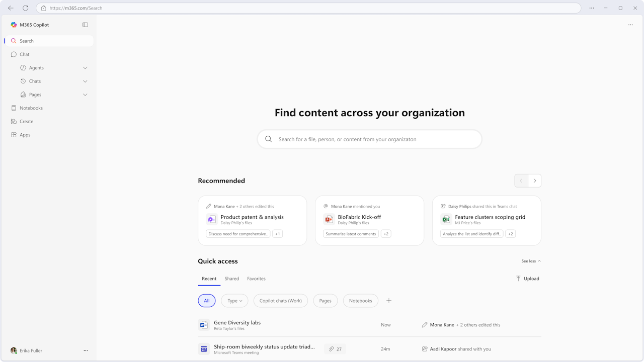Select the Copilot chats (Work) filter
This screenshot has height=362, width=644.
pyautogui.click(x=280, y=300)
